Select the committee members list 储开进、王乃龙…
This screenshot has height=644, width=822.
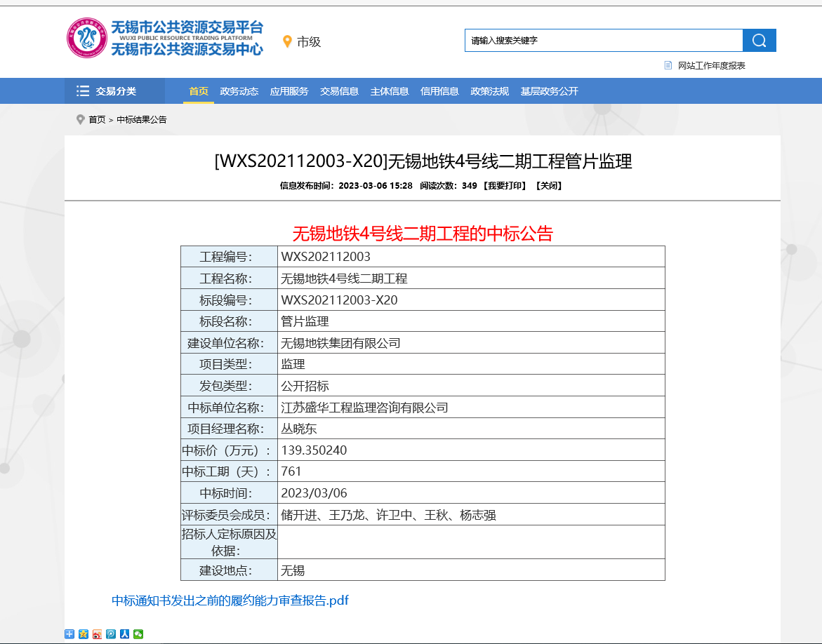[x=388, y=516]
